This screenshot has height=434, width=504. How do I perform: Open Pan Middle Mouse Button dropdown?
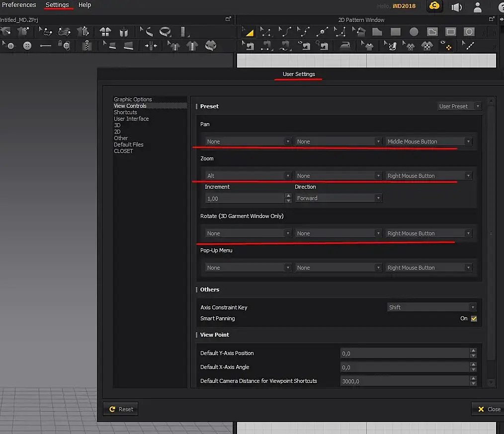pyautogui.click(x=428, y=142)
